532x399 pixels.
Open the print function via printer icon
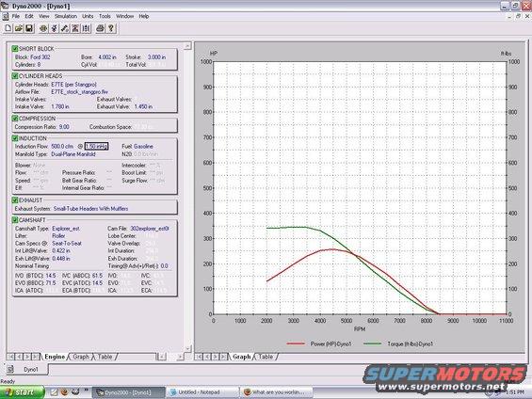click(x=100, y=28)
